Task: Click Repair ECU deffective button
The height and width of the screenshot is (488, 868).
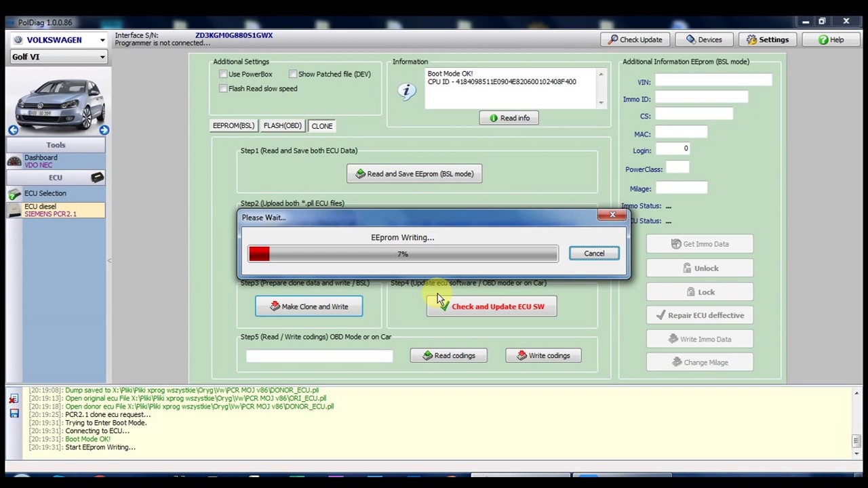Action: pos(700,315)
